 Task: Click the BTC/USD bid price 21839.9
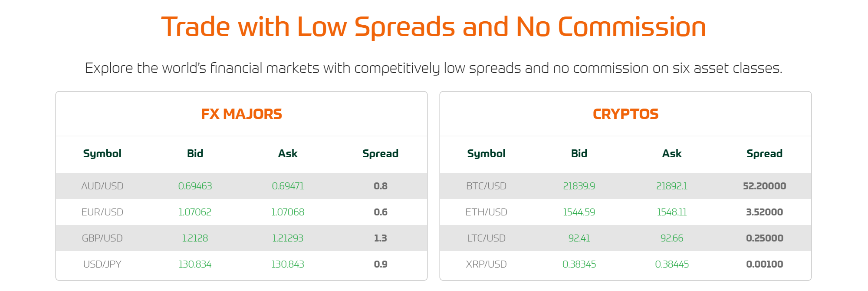coord(579,186)
